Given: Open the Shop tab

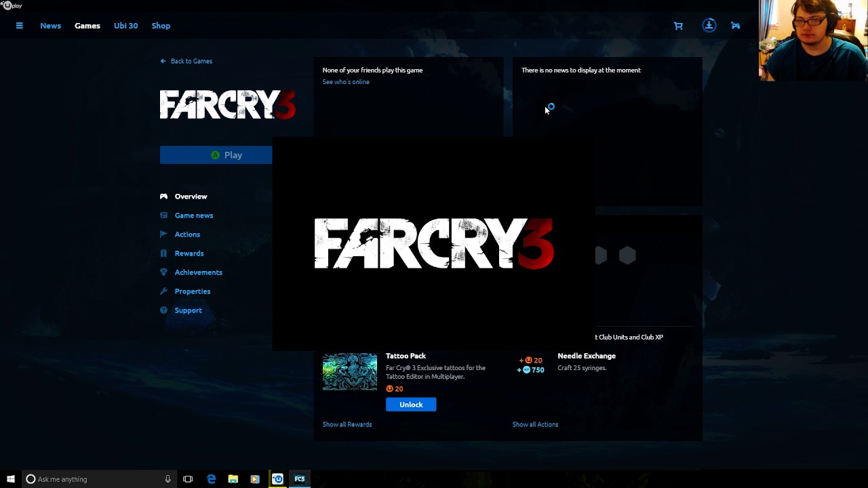Looking at the screenshot, I should click(x=161, y=26).
